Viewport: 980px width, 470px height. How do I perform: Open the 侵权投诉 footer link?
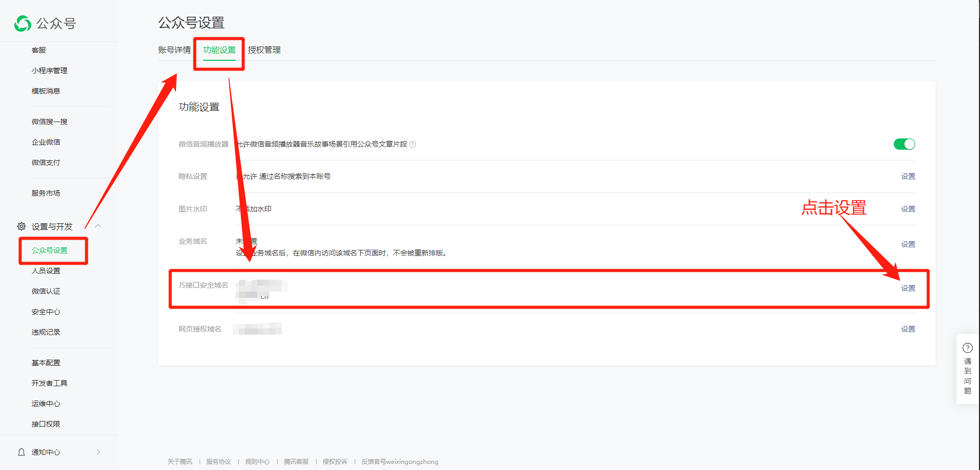pyautogui.click(x=335, y=462)
